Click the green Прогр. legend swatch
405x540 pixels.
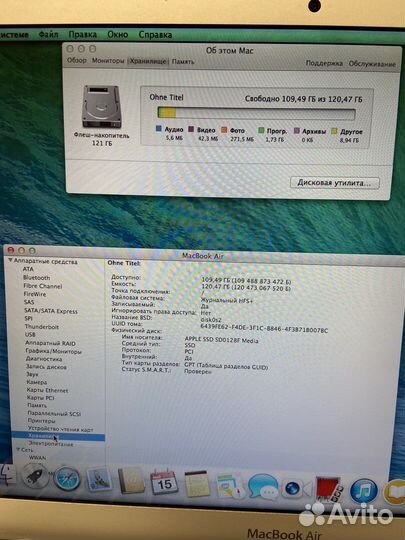click(261, 130)
